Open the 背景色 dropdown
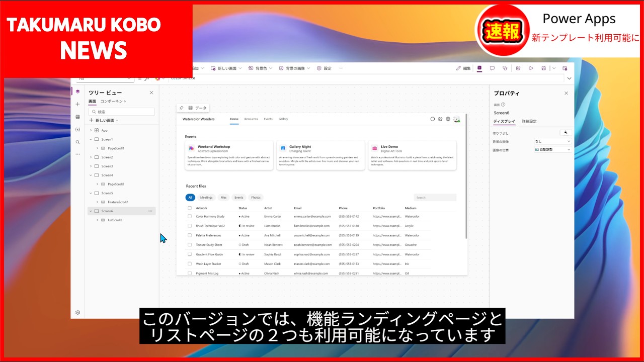Screen dimensions: 644x362 [261, 68]
